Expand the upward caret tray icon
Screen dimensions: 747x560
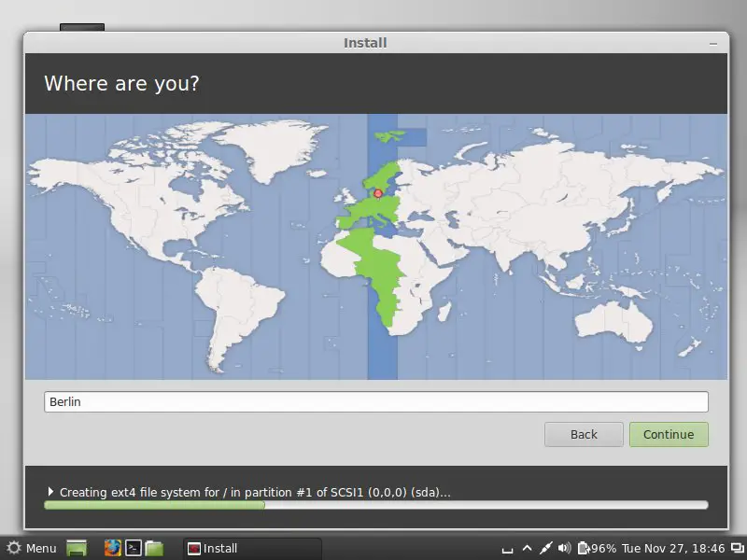527,549
